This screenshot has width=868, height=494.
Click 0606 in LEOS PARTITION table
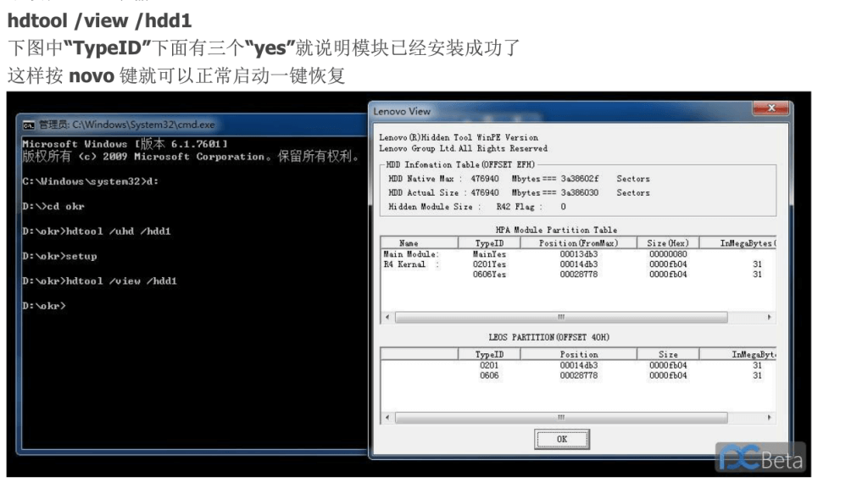pyautogui.click(x=489, y=375)
